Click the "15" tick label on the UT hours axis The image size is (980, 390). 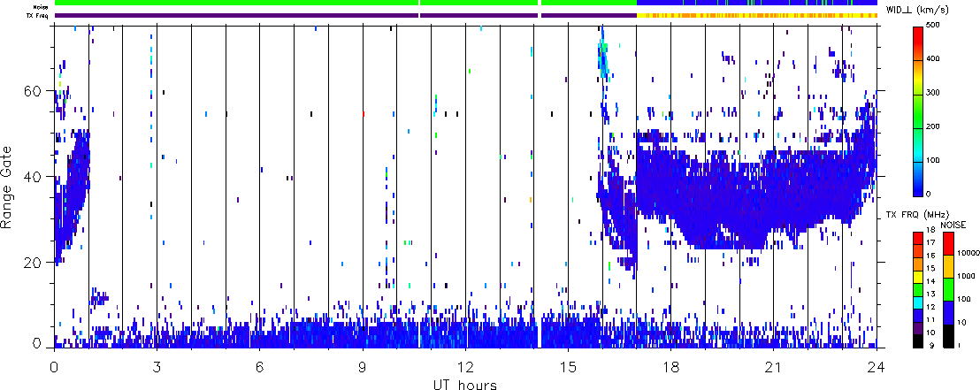point(568,368)
